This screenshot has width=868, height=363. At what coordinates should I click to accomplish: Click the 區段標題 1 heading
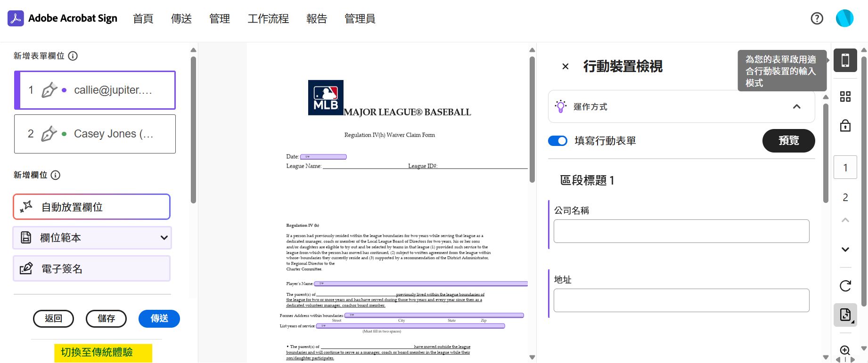[x=587, y=180]
